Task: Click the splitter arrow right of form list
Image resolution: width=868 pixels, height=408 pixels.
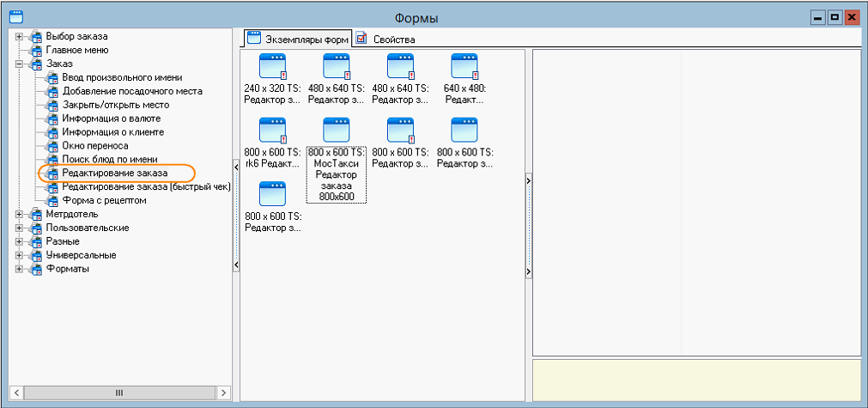Action: pos(527,180)
